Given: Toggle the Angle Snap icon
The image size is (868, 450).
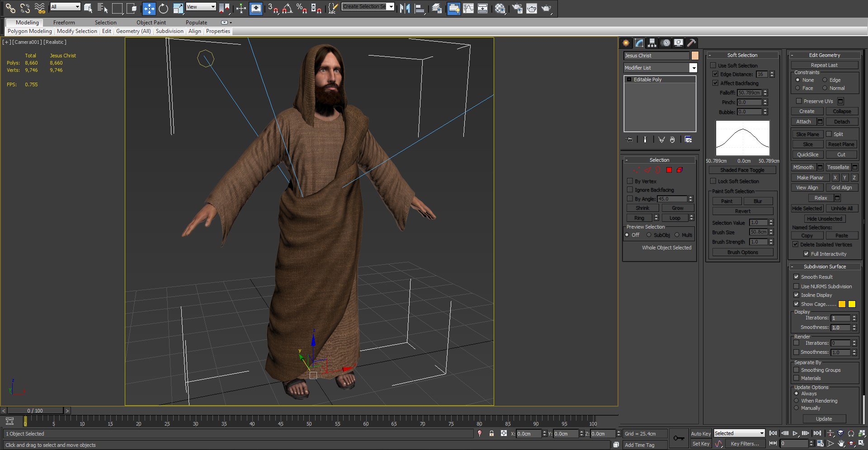Looking at the screenshot, I should point(287,8).
